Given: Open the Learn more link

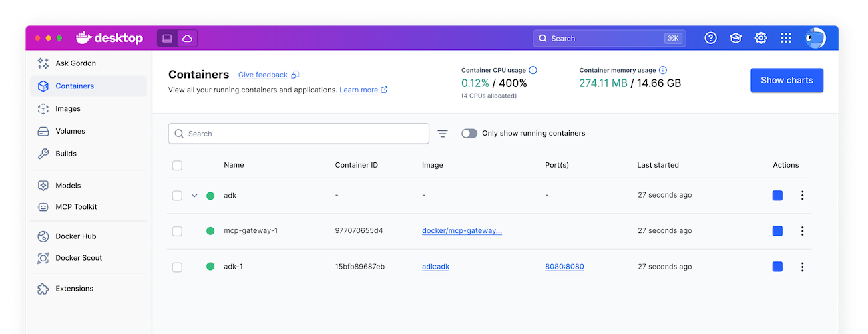Looking at the screenshot, I should (x=359, y=90).
